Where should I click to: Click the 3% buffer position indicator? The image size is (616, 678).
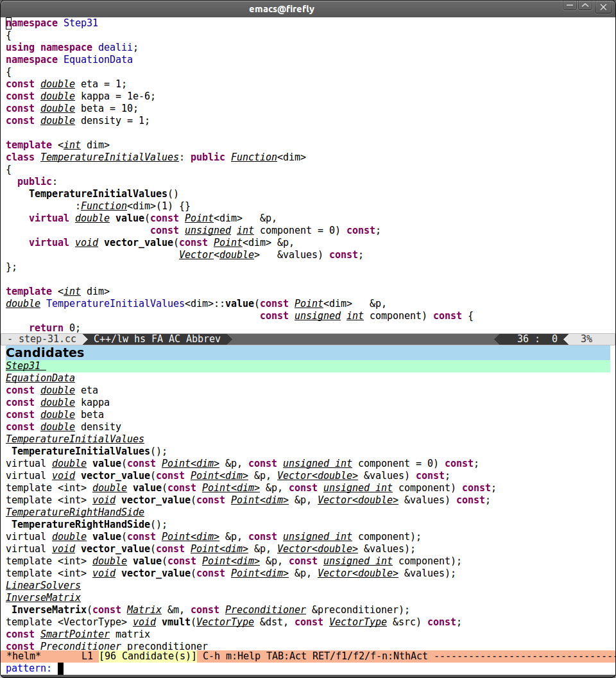(x=586, y=339)
